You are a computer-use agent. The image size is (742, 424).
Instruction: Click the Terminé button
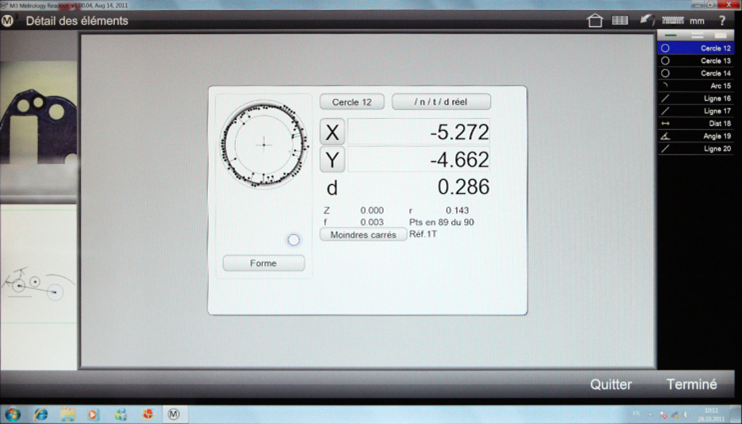(691, 385)
